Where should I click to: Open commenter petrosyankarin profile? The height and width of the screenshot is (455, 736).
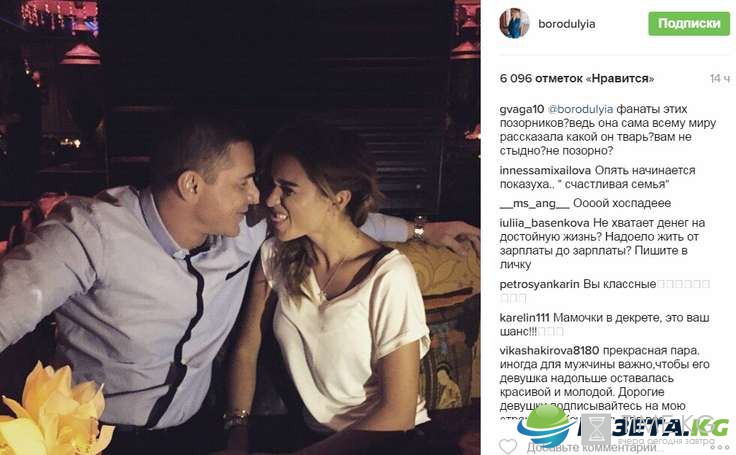(539, 284)
